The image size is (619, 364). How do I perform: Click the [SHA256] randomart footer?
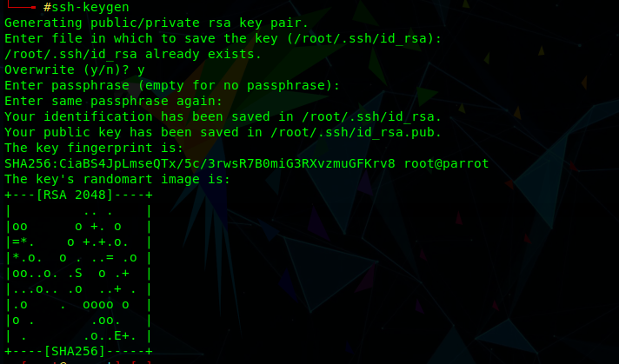(x=75, y=351)
